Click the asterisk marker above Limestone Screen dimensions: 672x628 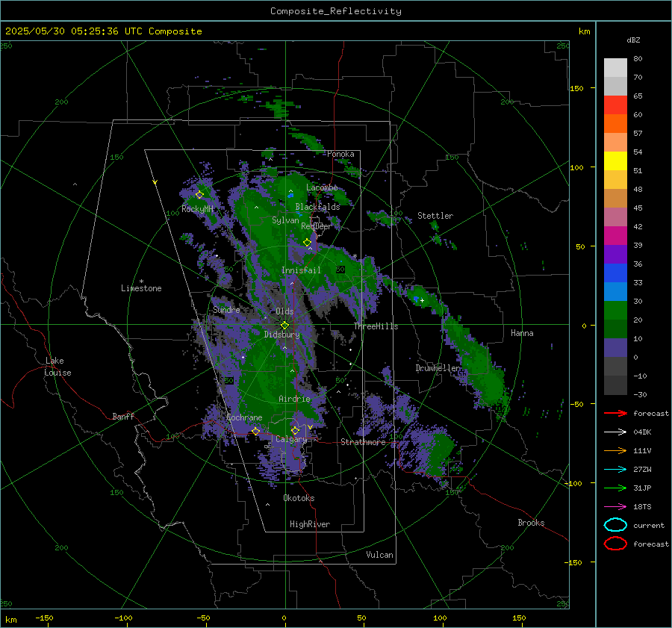[x=141, y=282]
